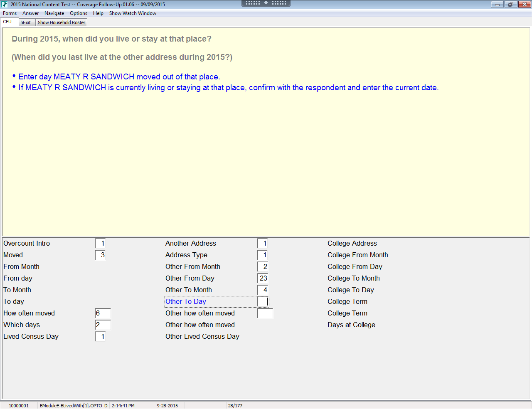Click the 2:14:41 PM time in status bar
Screen dimensions: 532x409
tap(123, 406)
